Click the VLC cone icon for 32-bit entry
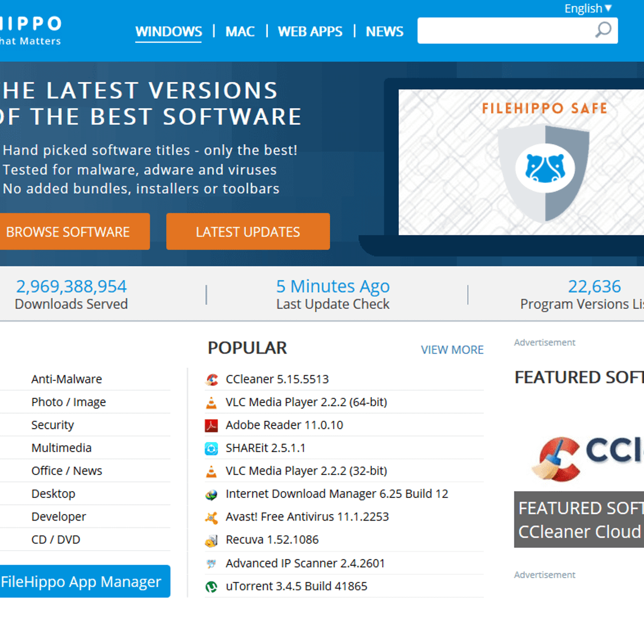This screenshot has width=644, height=644. pos(211,471)
